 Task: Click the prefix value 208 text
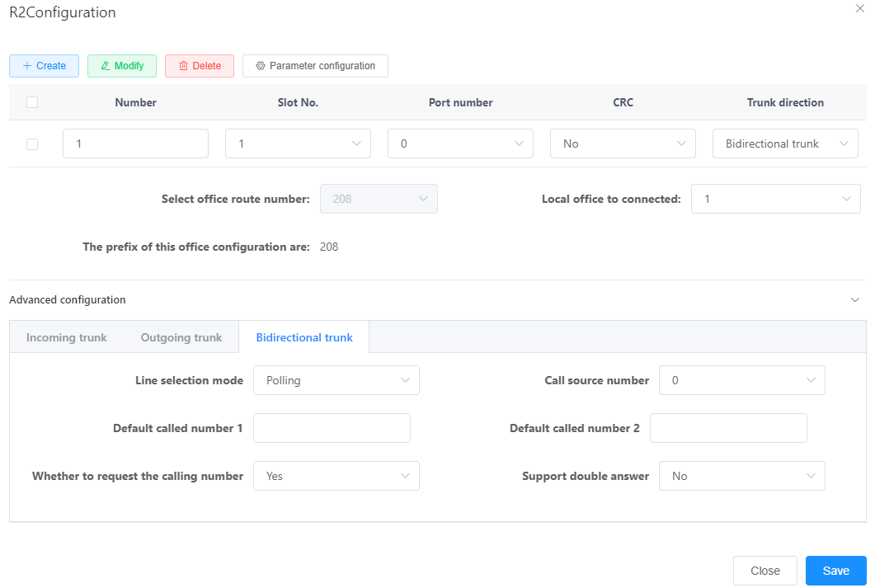point(329,247)
